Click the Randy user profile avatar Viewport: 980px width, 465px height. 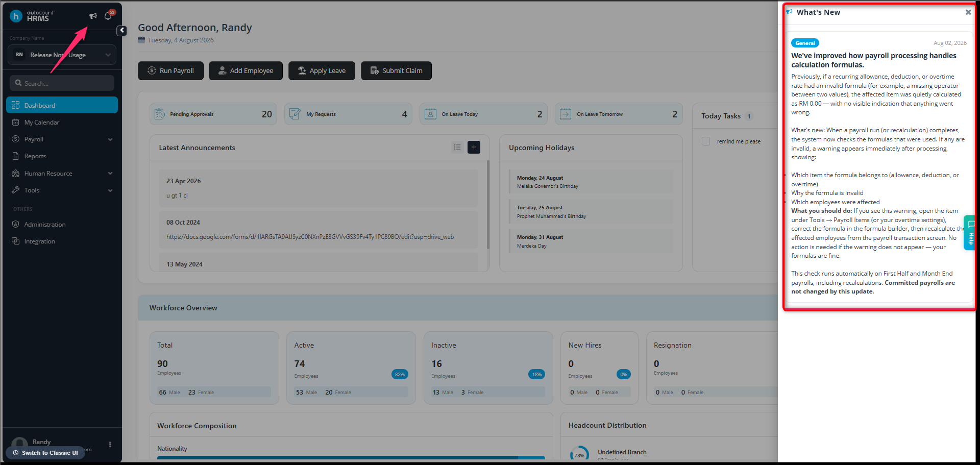point(20,444)
